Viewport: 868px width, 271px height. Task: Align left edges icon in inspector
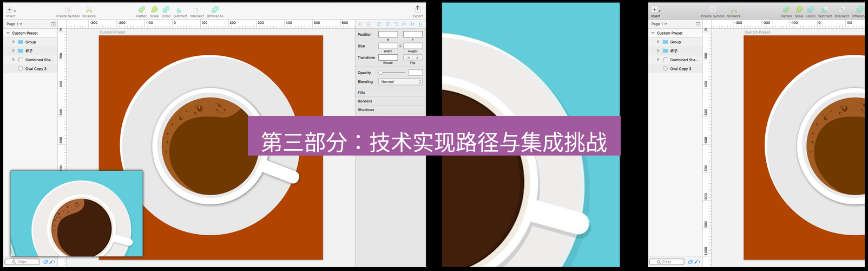379,24
